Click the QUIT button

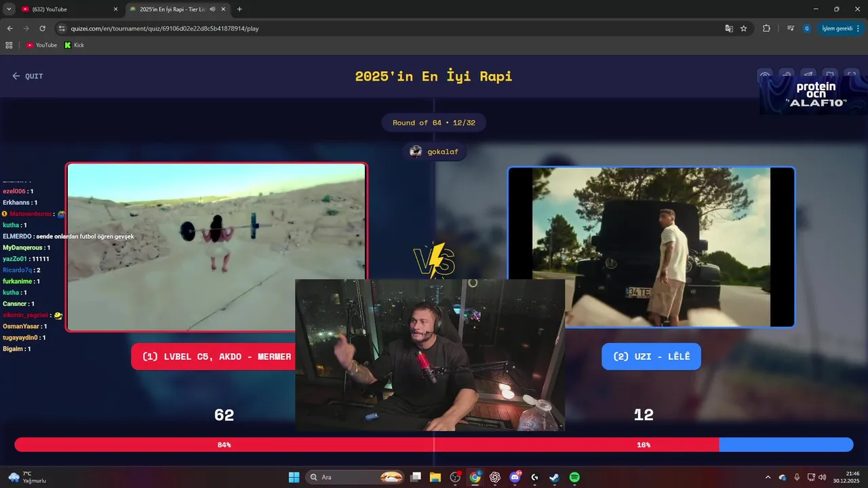click(x=28, y=76)
